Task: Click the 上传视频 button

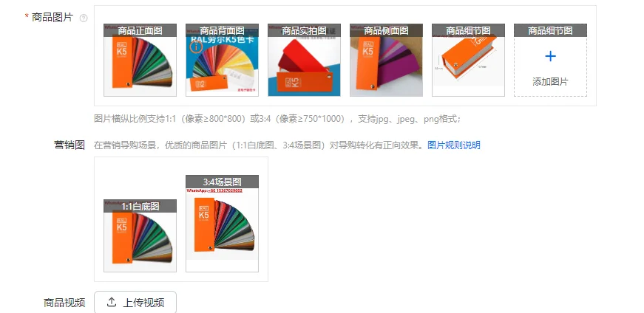Action: (x=135, y=303)
